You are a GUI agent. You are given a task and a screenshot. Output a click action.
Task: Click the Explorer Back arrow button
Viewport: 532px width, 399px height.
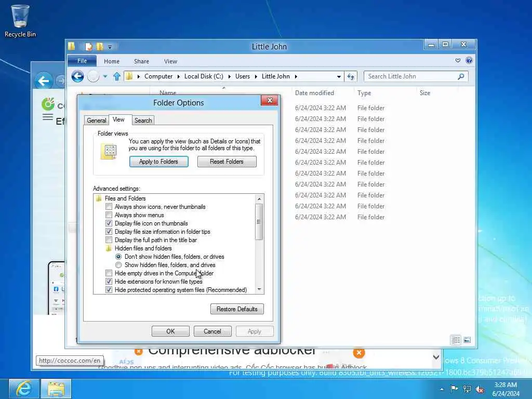78,76
